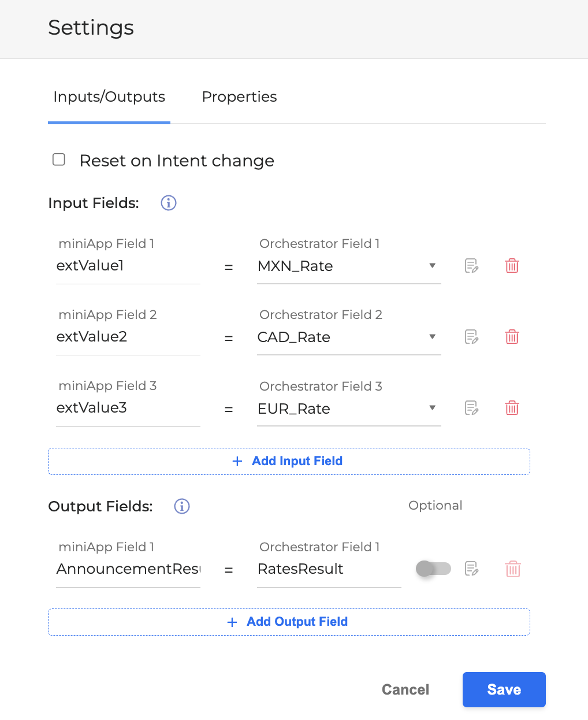Click Add Input Field button
Screen dimensions: 588x720
289,461
